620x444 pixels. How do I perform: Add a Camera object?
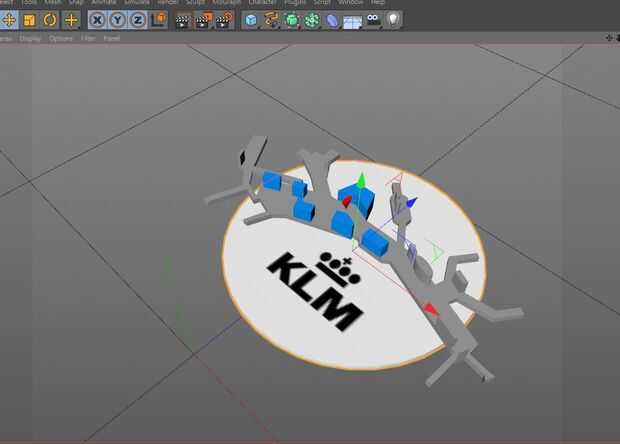[x=373, y=19]
